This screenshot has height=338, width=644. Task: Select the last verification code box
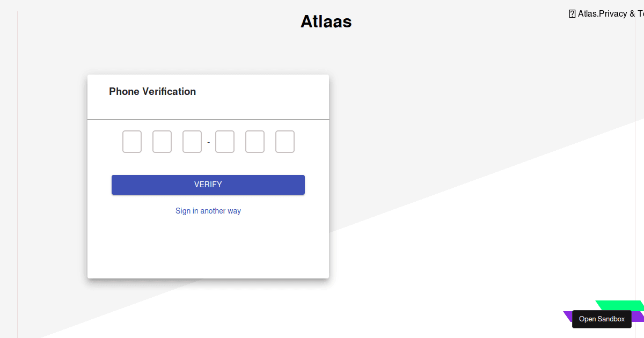[285, 142]
